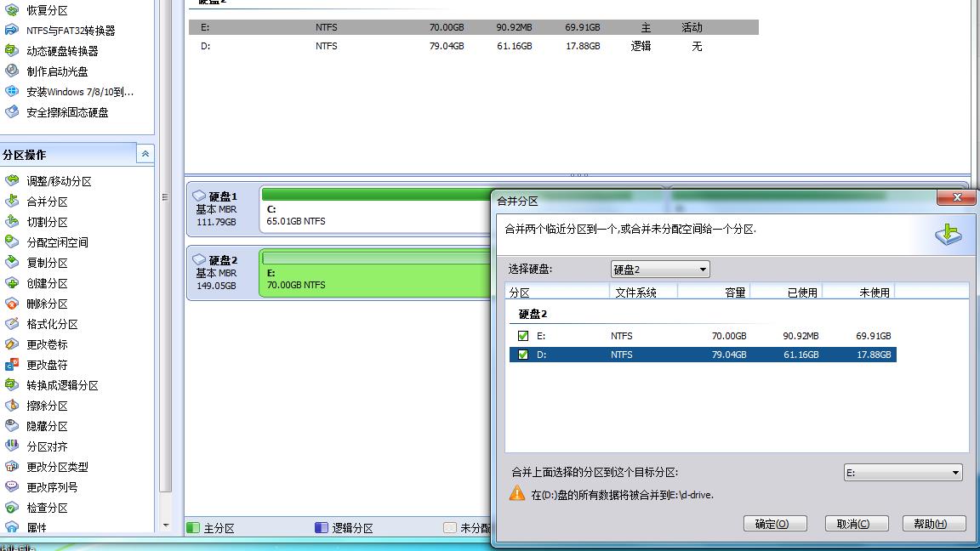Click the 更改分区类型 icon
This screenshot has height=551, width=980.
12,467
